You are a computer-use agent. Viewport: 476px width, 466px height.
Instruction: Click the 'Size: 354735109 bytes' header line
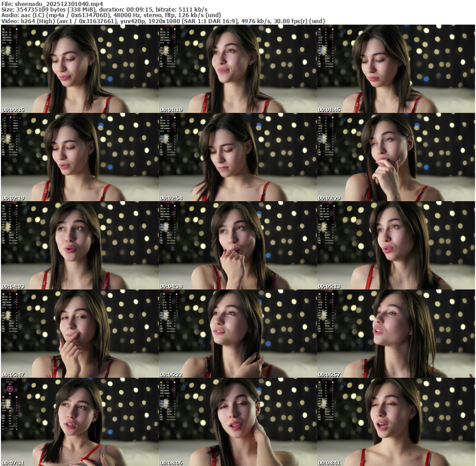pyautogui.click(x=105, y=9)
